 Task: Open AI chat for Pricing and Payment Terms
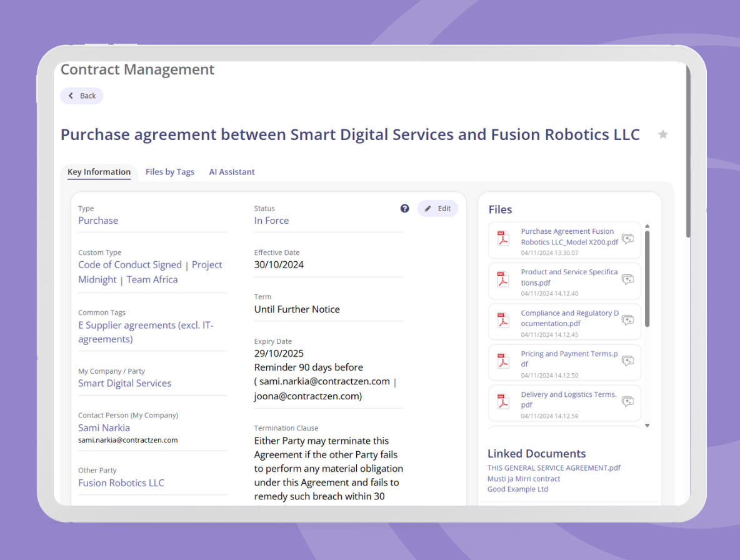tap(627, 361)
